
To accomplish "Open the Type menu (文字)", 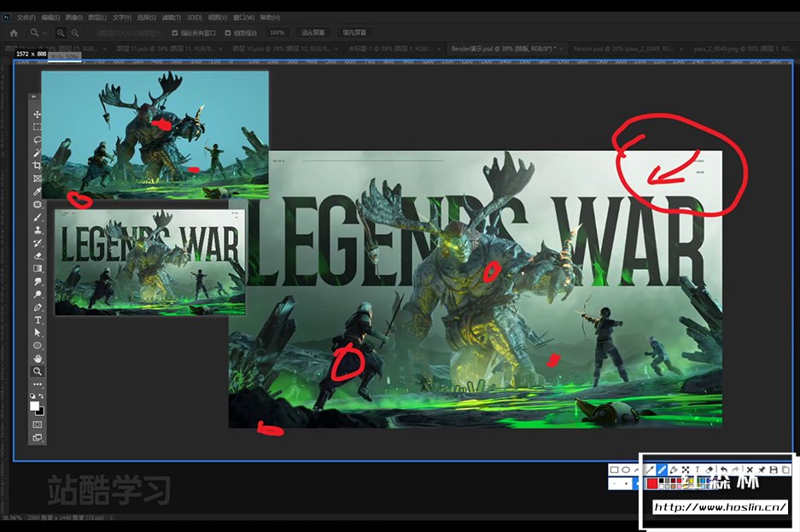I will [121, 17].
